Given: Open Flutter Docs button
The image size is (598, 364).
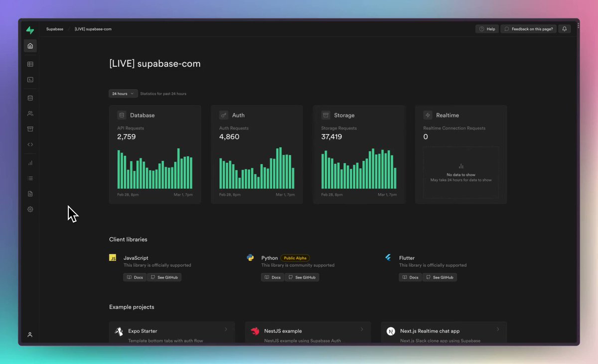Looking at the screenshot, I should click(x=411, y=277).
